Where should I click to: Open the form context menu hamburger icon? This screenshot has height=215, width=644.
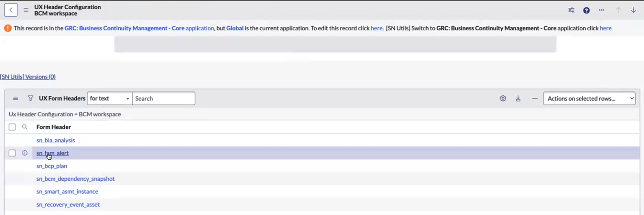26,10
